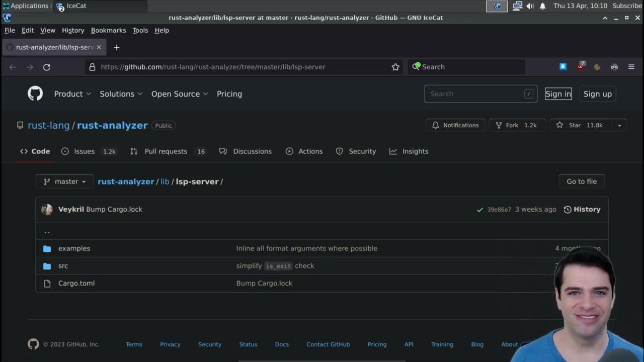Open the Go to file button

[582, 182]
